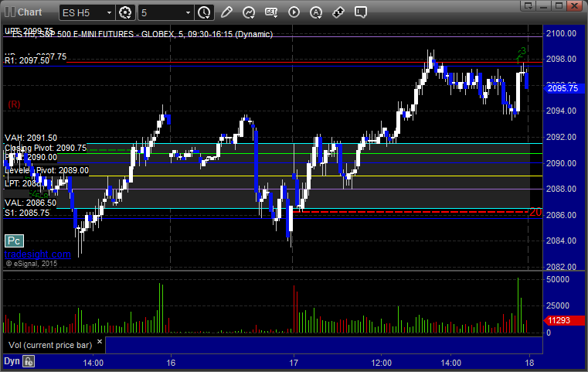588x372 pixels.
Task: Click the chart title ES H5 description
Action: pyautogui.click(x=142, y=34)
